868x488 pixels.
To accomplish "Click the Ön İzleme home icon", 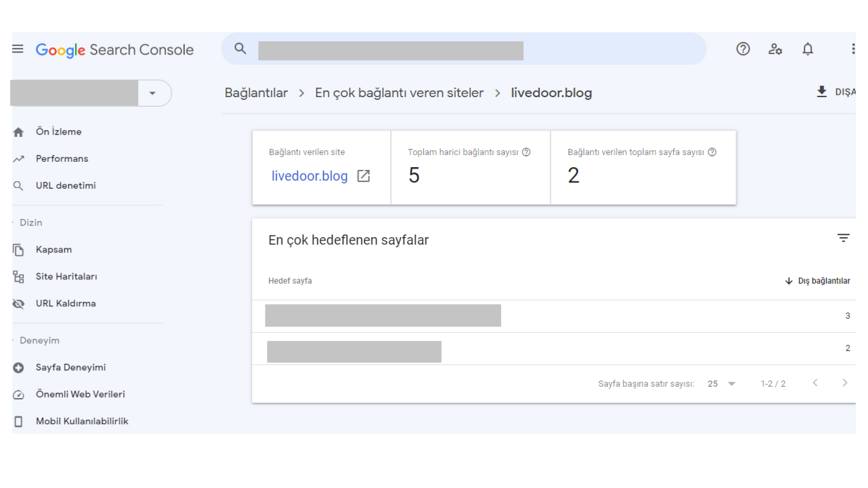I will pos(18,132).
